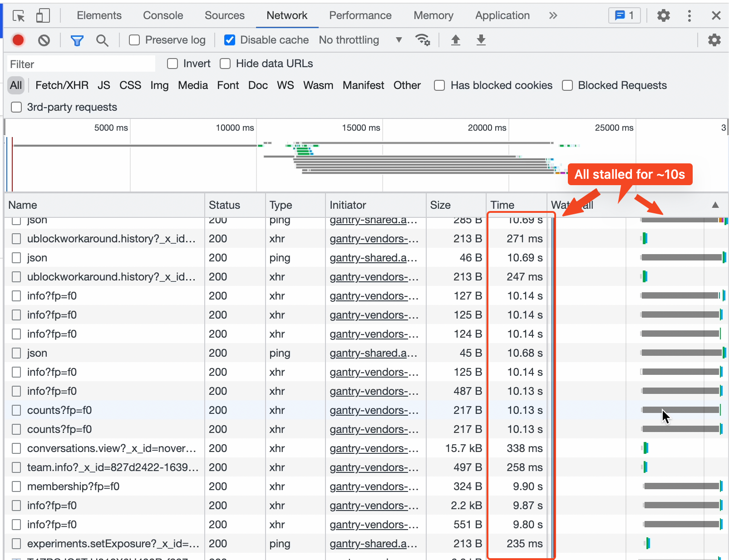Open the Network panel settings gear
The image size is (729, 560).
coord(714,40)
